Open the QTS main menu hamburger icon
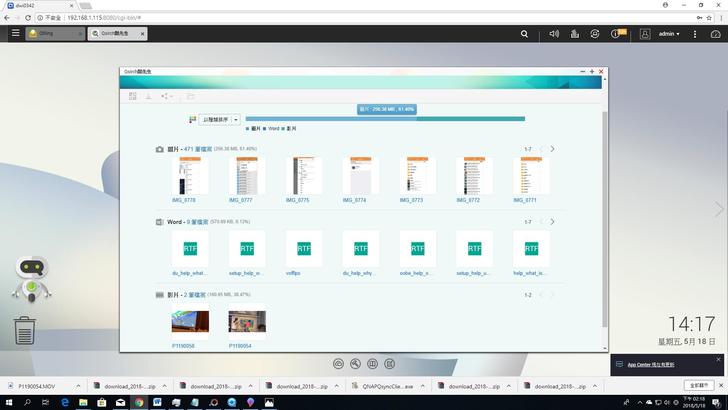Screen dimensions: 728x410 coord(15,33)
